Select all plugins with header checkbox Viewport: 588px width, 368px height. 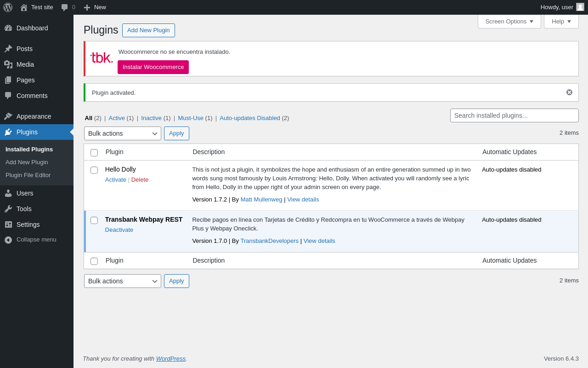pyautogui.click(x=94, y=153)
